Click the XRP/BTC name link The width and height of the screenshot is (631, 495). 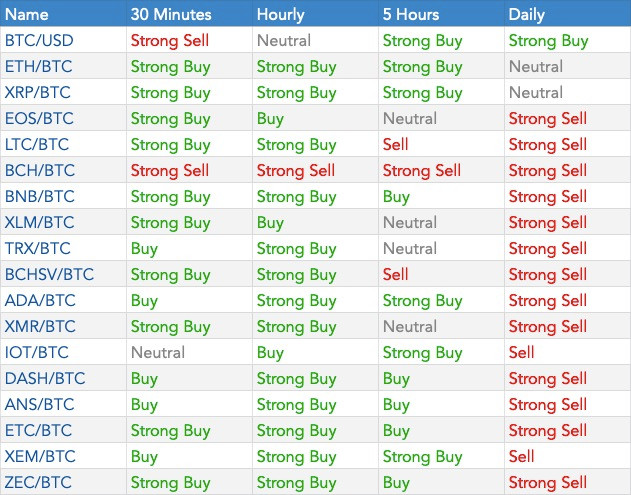tap(38, 93)
